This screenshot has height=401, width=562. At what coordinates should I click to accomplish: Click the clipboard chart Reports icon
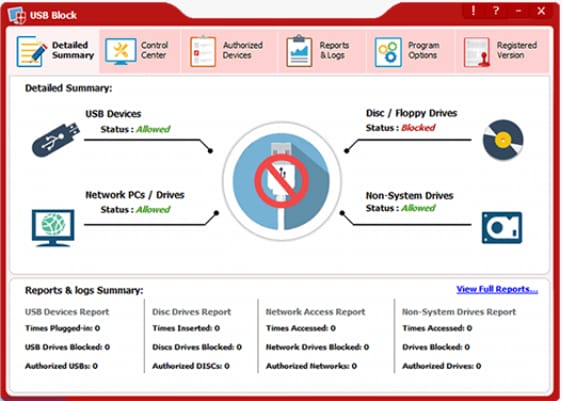(x=299, y=51)
